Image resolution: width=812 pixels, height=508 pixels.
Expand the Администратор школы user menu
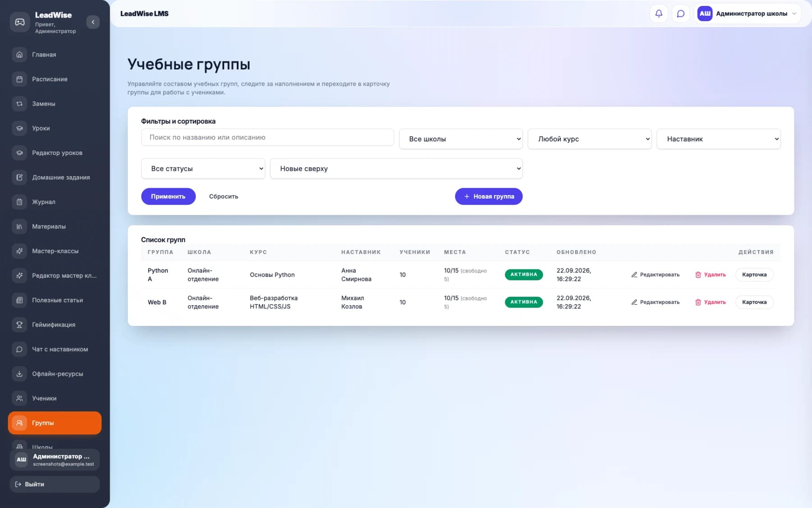click(x=747, y=14)
